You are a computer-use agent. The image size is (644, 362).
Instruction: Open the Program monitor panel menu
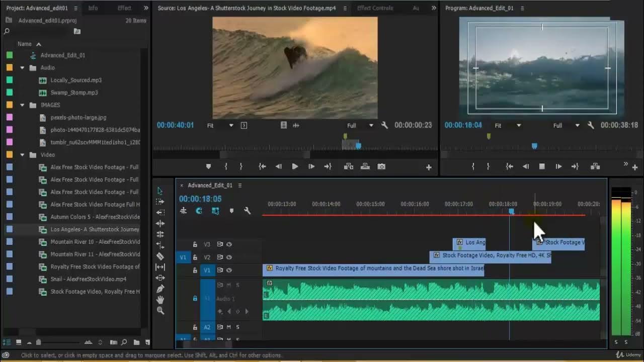522,8
